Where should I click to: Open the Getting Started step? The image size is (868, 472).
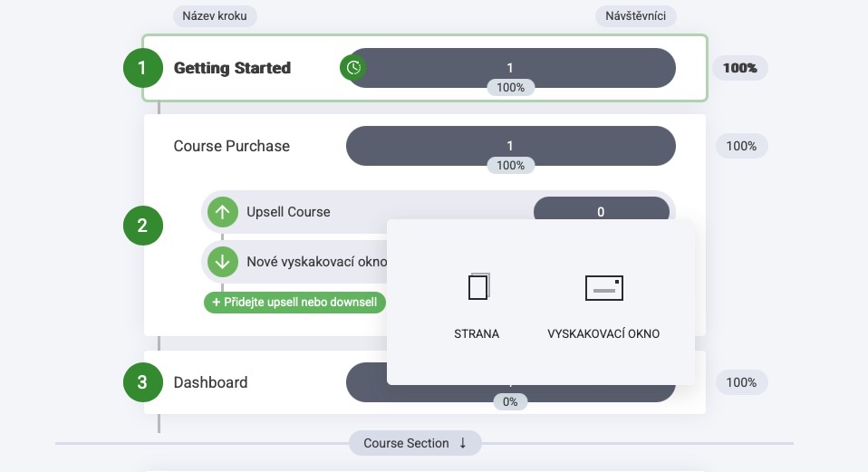232,68
